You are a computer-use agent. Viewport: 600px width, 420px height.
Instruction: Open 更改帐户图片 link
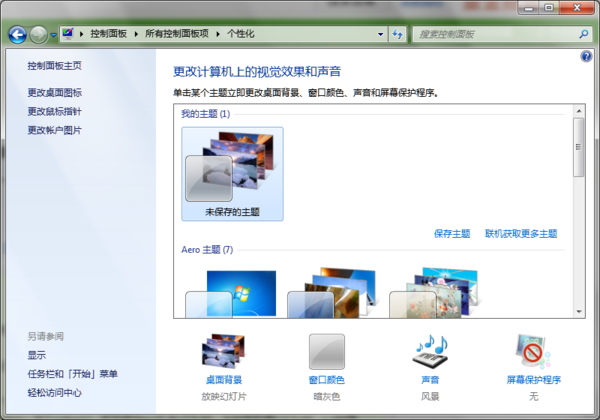[54, 130]
